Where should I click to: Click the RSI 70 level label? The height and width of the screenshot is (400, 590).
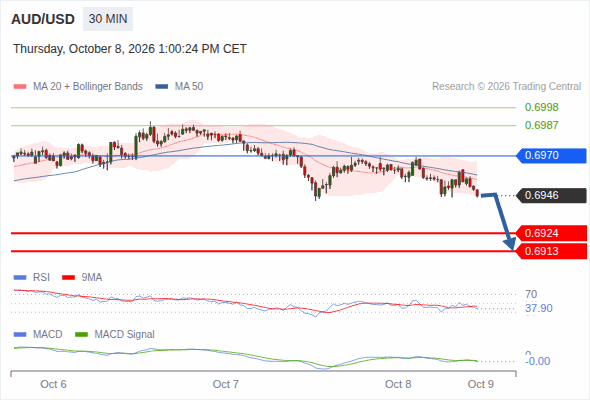(531, 294)
